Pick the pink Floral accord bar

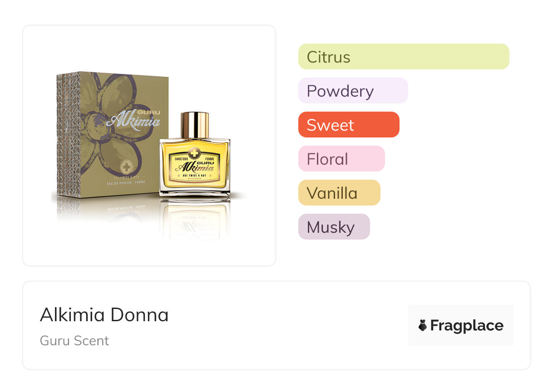[341, 159]
